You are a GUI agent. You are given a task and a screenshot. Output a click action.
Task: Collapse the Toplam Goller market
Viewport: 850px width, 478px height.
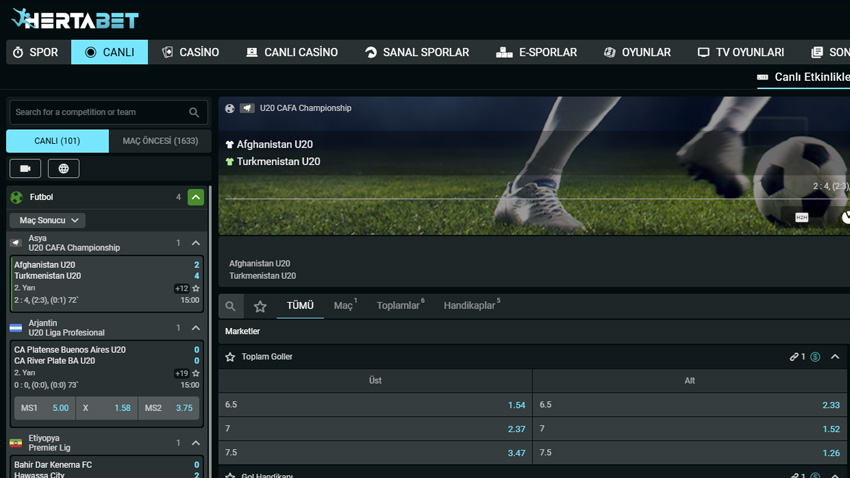[x=835, y=357]
